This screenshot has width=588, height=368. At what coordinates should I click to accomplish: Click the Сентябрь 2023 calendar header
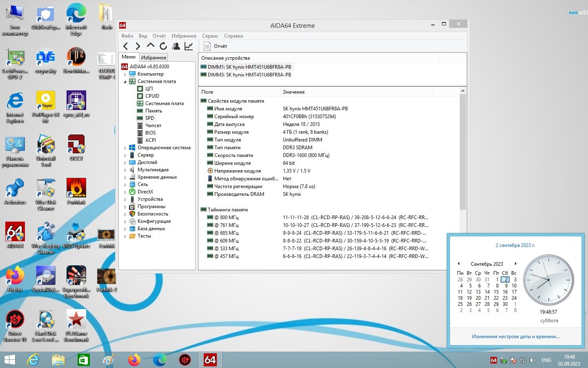(x=487, y=264)
